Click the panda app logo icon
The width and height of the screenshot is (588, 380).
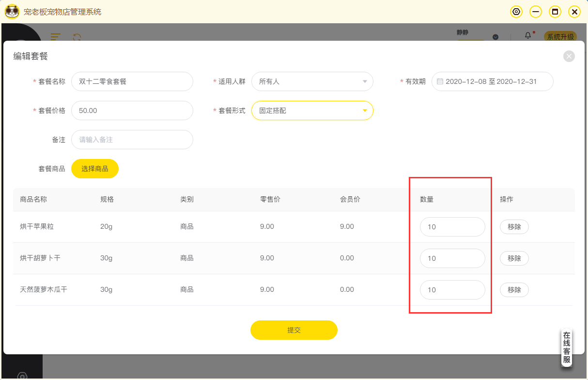(x=12, y=11)
